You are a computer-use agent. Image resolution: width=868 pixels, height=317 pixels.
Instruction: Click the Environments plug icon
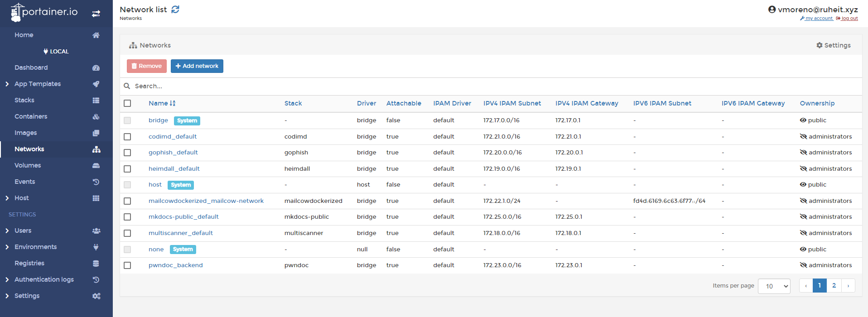[x=96, y=247]
